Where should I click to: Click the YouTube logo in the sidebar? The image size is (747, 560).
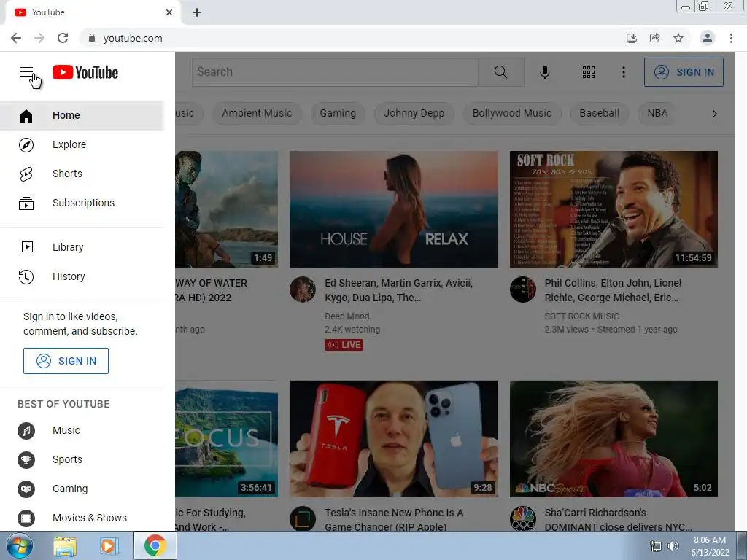[85, 72]
